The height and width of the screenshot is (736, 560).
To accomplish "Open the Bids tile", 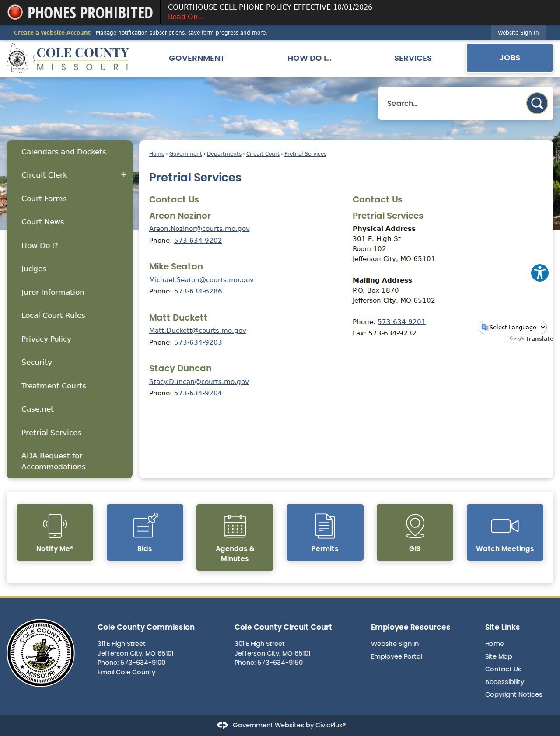I will pyautogui.click(x=145, y=532).
